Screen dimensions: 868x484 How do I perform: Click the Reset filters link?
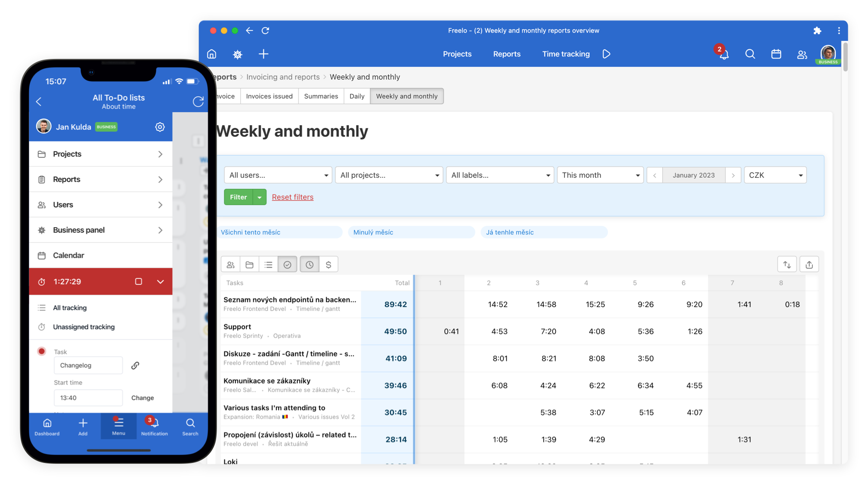coord(292,197)
